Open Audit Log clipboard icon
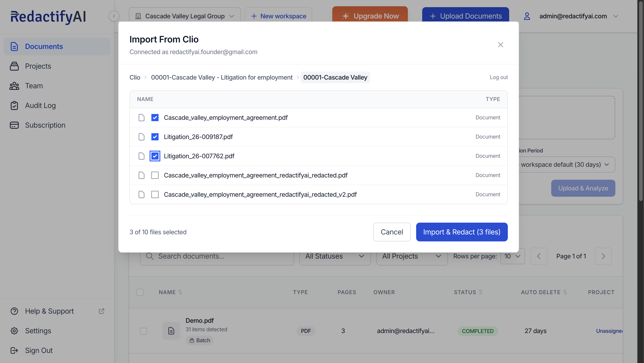Image resolution: width=644 pixels, height=363 pixels. click(14, 106)
